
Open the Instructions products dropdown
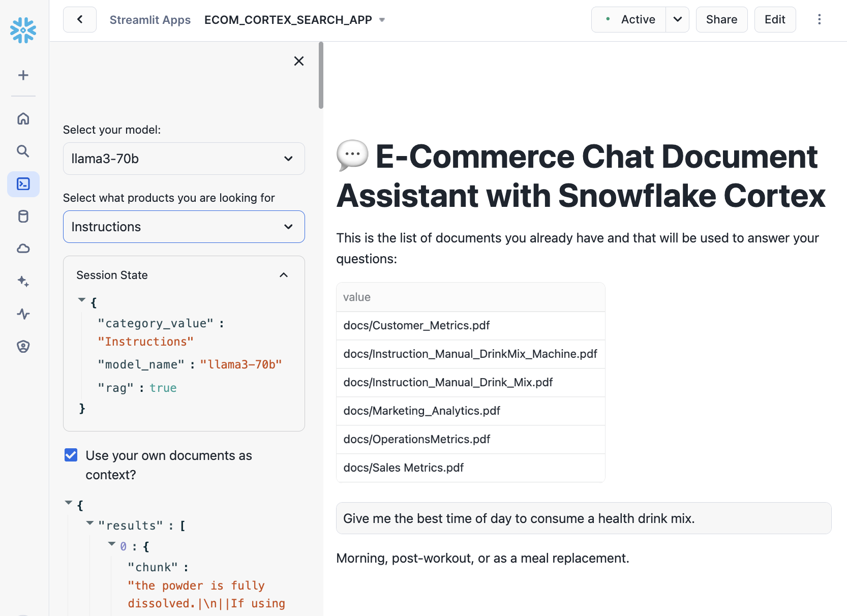pyautogui.click(x=184, y=227)
